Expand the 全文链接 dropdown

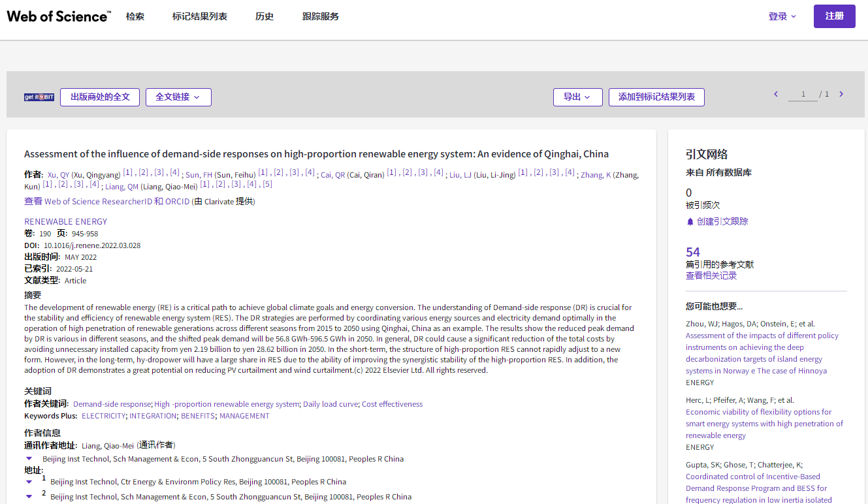coord(178,97)
